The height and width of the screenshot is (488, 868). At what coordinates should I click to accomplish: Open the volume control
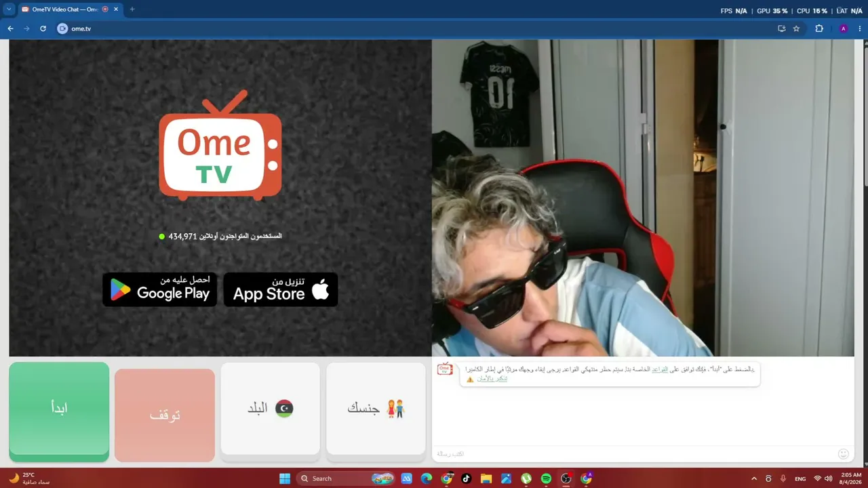click(x=828, y=479)
